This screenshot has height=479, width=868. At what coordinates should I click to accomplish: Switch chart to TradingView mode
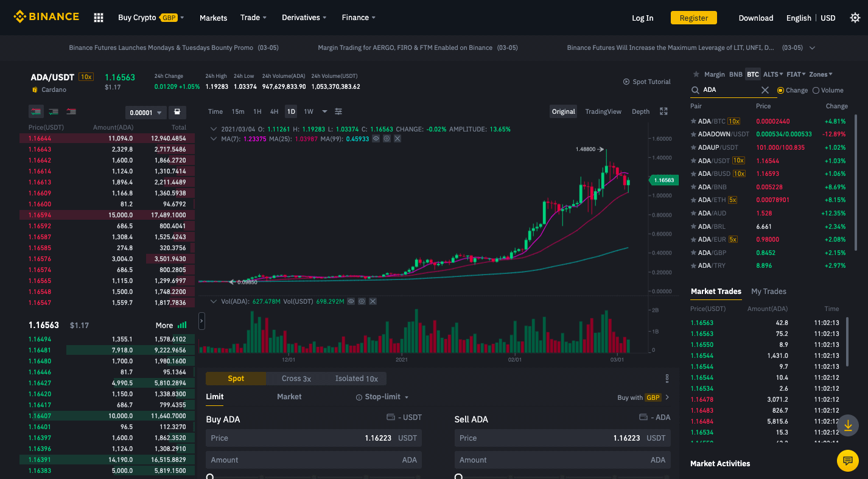coord(603,111)
